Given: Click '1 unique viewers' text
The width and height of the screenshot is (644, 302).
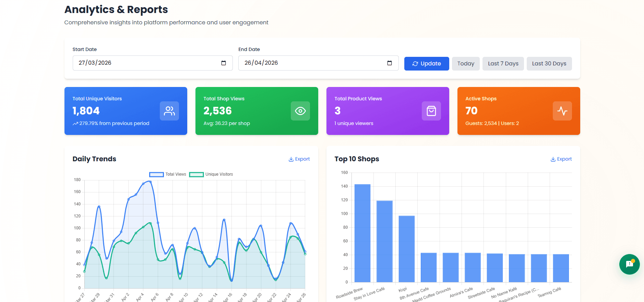Looking at the screenshot, I should [x=354, y=123].
